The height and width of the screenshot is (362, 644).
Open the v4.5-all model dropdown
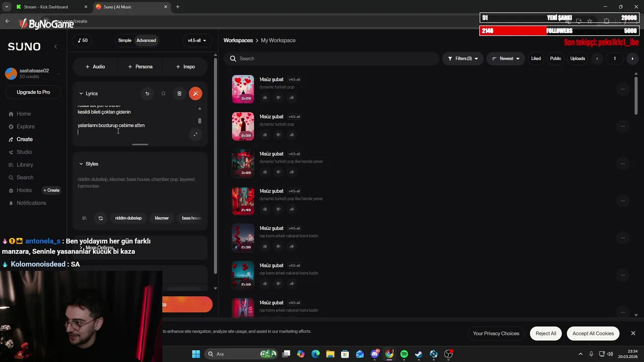point(197,40)
